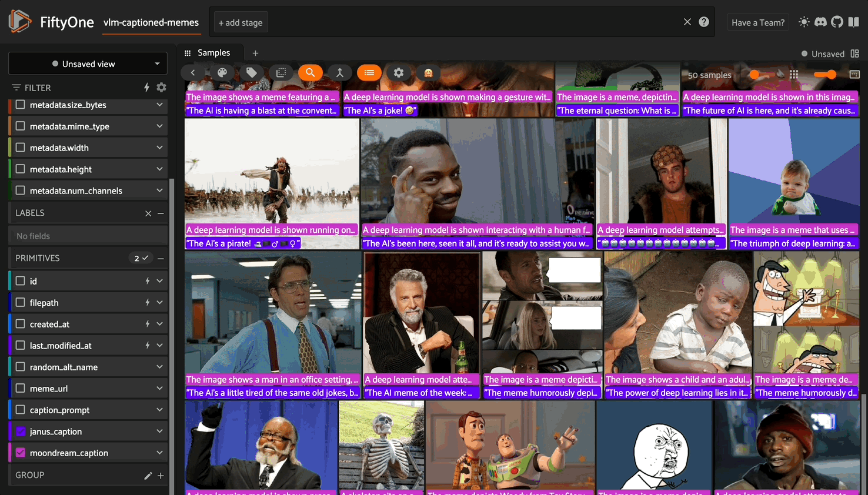Open the documentation book icon
The image size is (868, 495).
pyautogui.click(x=853, y=22)
